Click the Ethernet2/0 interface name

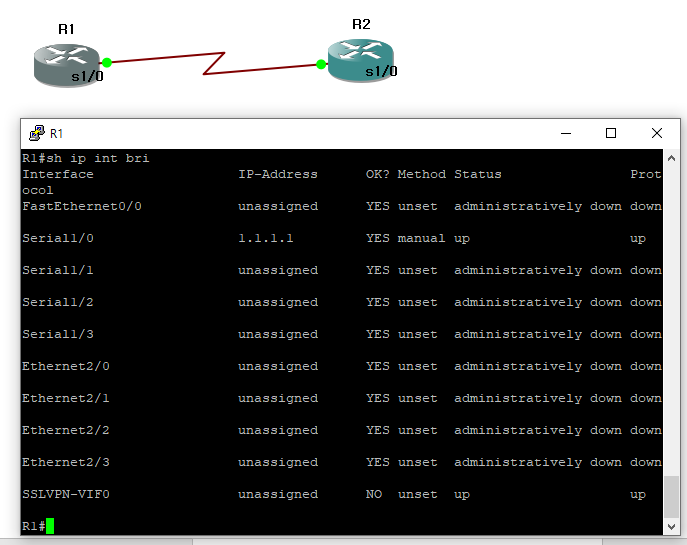tap(66, 366)
